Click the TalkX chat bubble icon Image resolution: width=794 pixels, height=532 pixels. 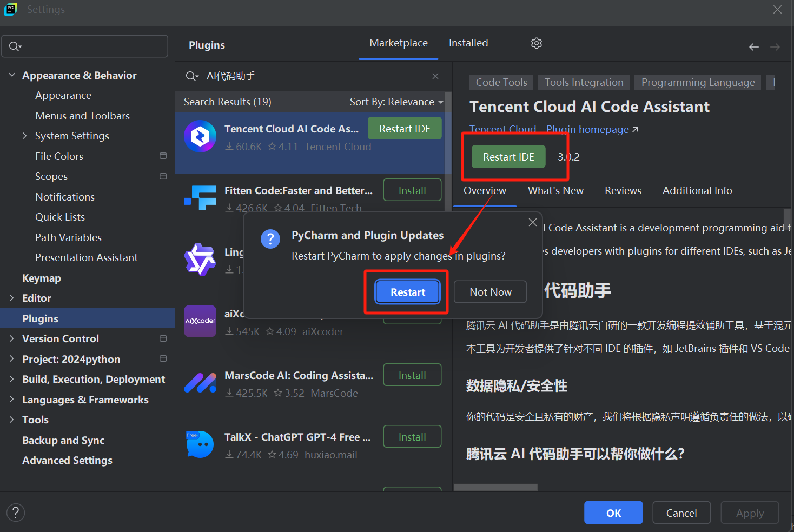[x=200, y=444]
